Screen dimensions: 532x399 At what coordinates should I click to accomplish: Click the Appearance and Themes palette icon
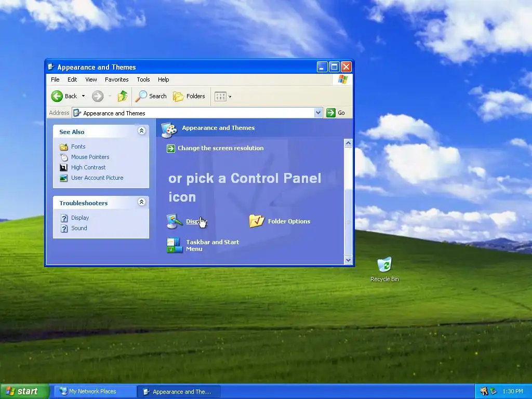[169, 129]
